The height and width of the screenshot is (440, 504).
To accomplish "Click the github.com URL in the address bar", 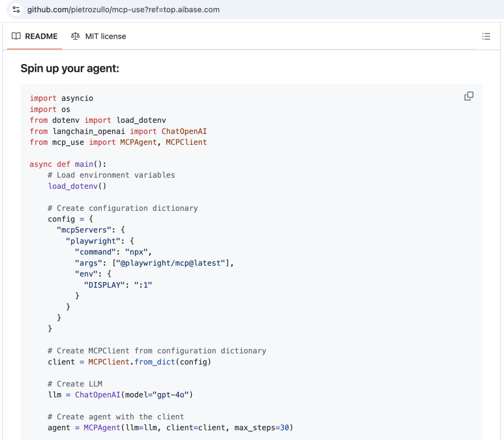I will pos(123,9).
